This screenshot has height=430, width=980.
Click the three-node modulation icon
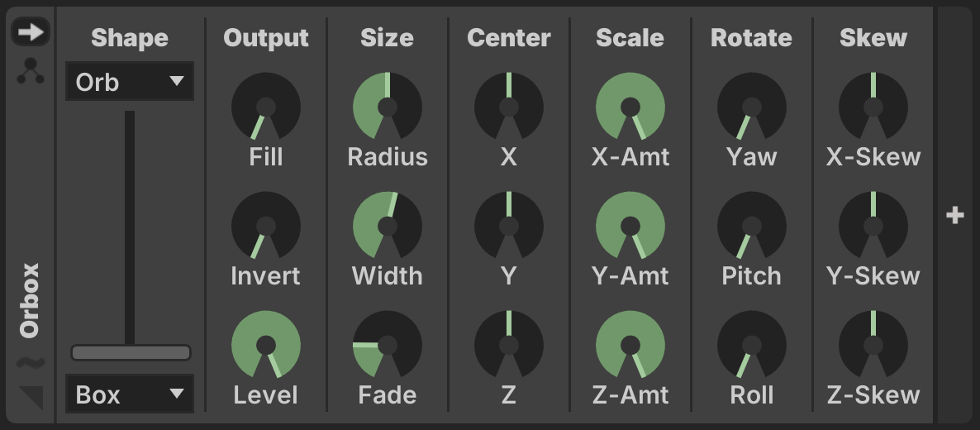click(31, 73)
